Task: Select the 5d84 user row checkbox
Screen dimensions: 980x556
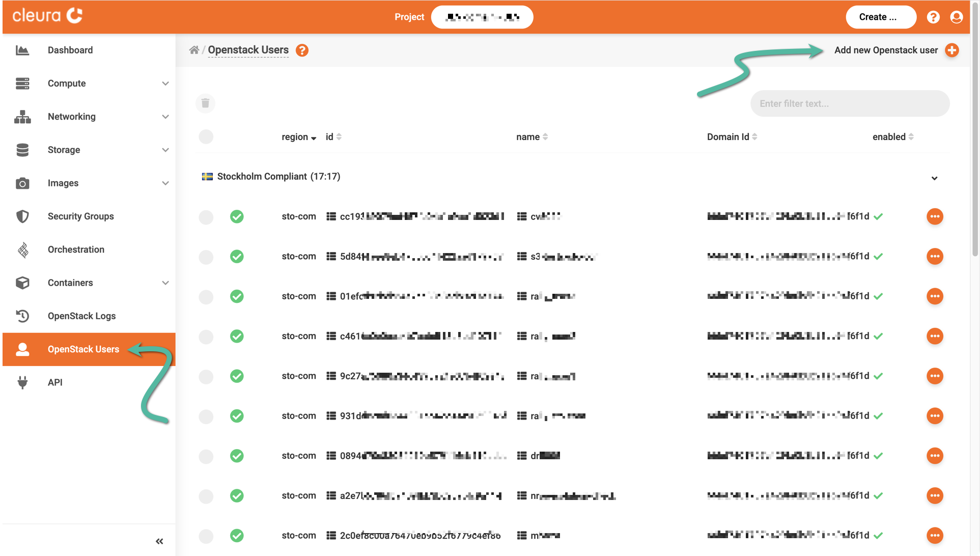Action: pos(206,257)
